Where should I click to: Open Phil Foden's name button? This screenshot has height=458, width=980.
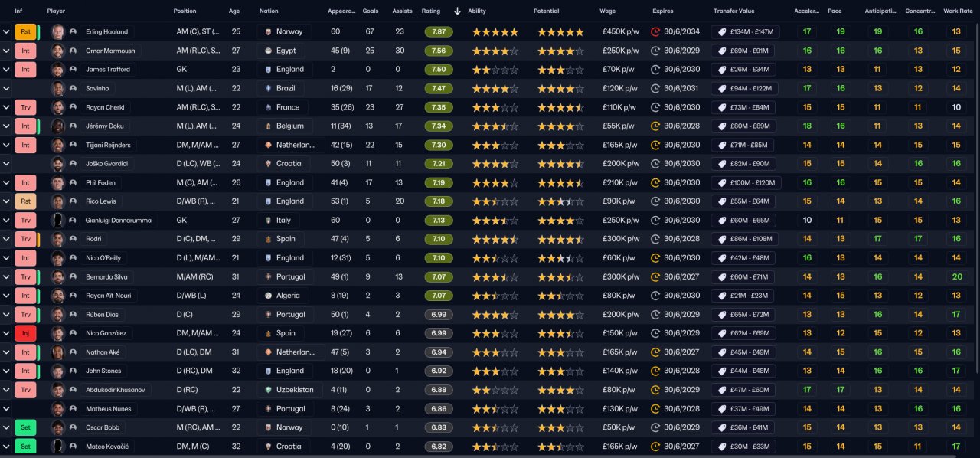click(100, 182)
